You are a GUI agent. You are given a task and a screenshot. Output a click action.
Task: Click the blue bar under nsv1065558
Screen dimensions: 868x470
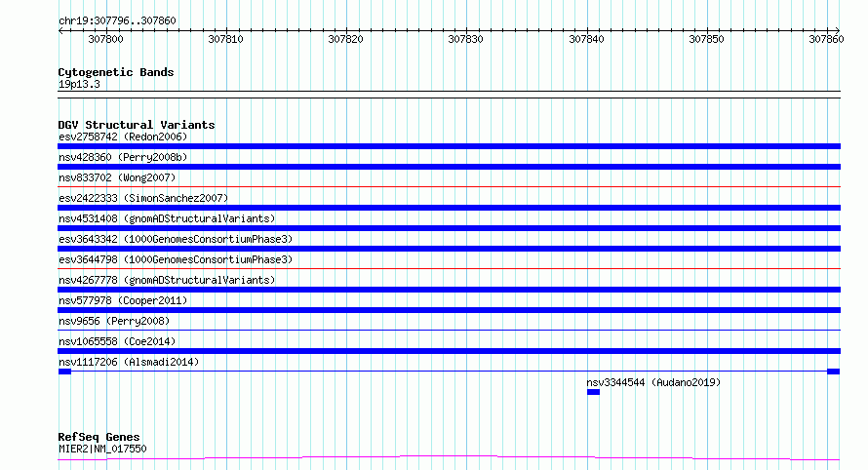pyautogui.click(x=449, y=351)
